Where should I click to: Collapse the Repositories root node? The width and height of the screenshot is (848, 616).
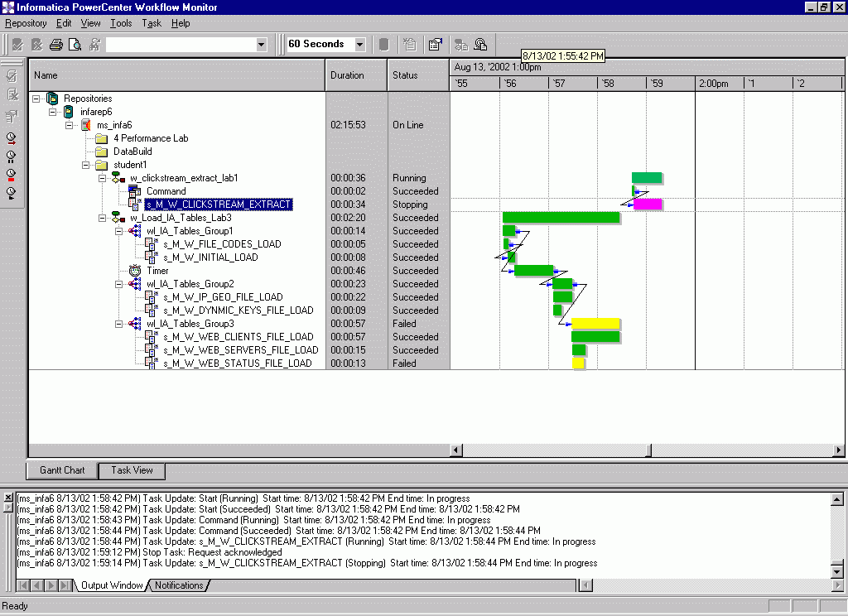[36, 99]
